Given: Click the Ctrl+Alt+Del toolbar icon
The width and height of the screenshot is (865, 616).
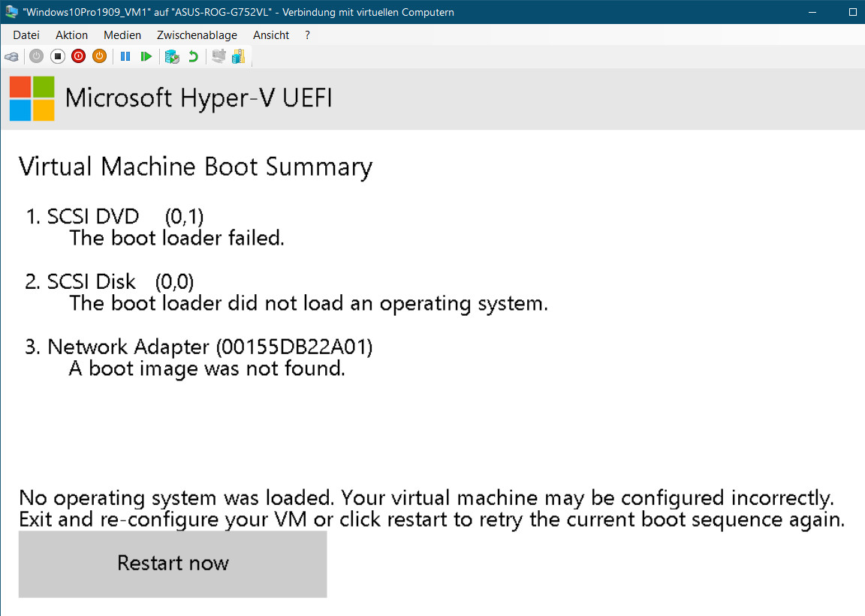Looking at the screenshot, I should [11, 57].
